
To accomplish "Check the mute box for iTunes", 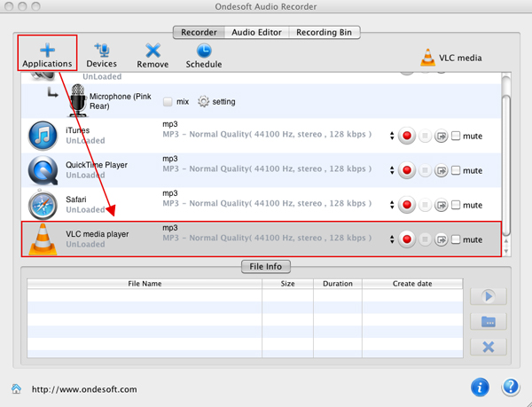I will (456, 137).
